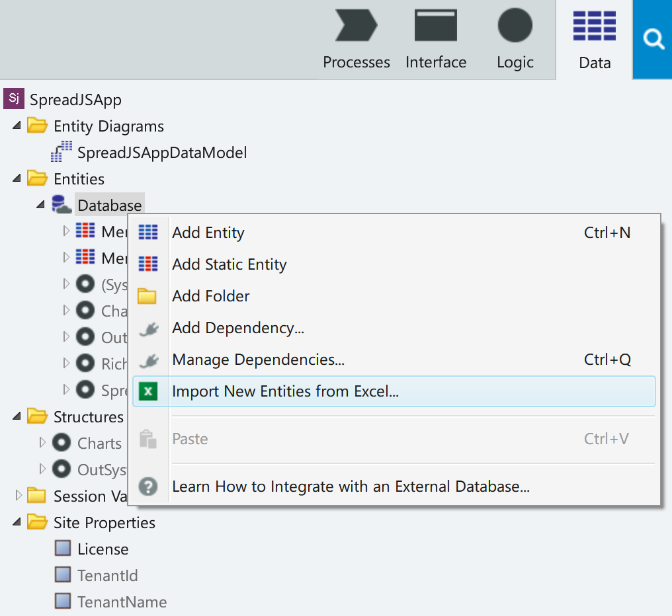This screenshot has width=672, height=616.
Task: Expand the (Sys... referenced module entry
Action: click(x=66, y=284)
